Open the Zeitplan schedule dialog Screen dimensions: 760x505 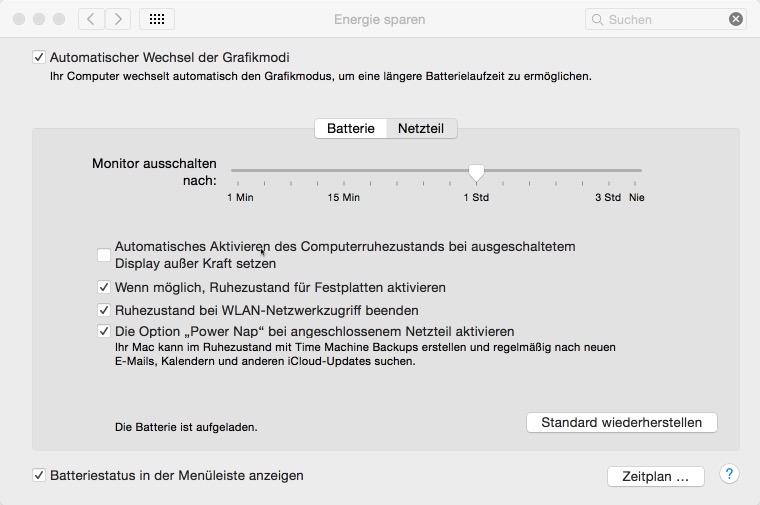[655, 477]
